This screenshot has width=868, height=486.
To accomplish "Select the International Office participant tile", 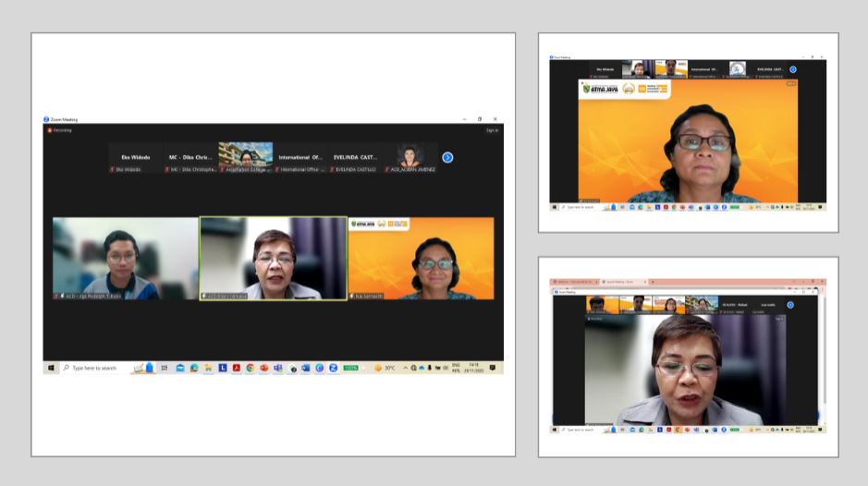I will tap(300, 158).
